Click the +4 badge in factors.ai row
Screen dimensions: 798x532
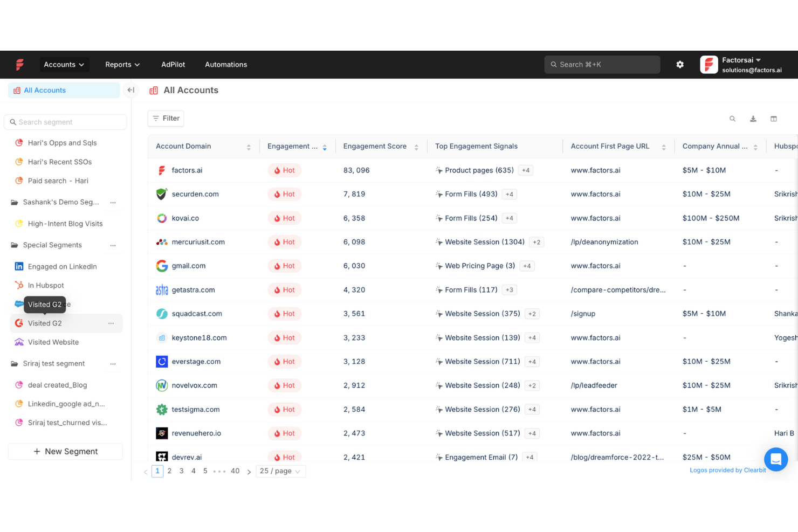(x=526, y=170)
